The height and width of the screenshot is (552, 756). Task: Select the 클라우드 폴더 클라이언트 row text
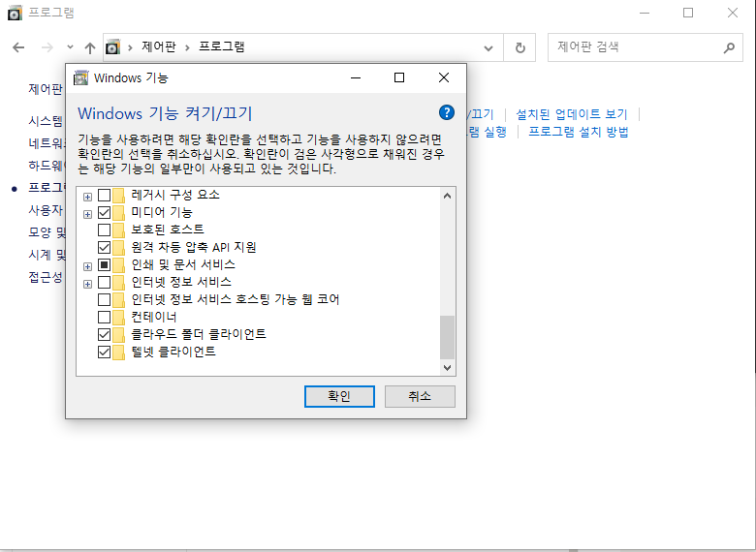(x=199, y=334)
